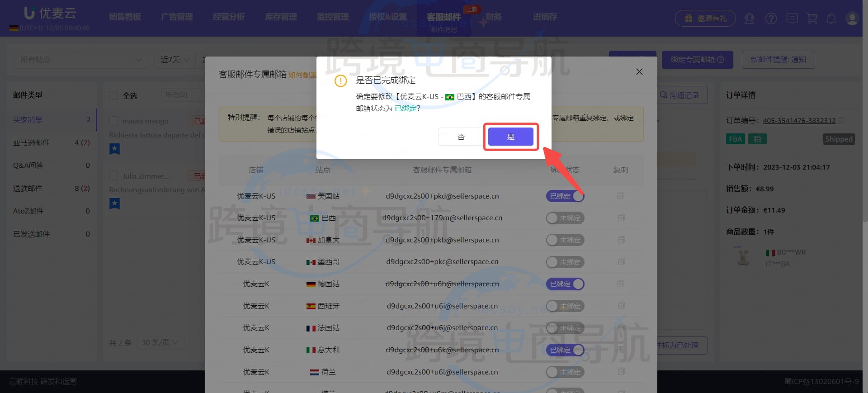Toggle binding switch for 法国站 row

[565, 328]
